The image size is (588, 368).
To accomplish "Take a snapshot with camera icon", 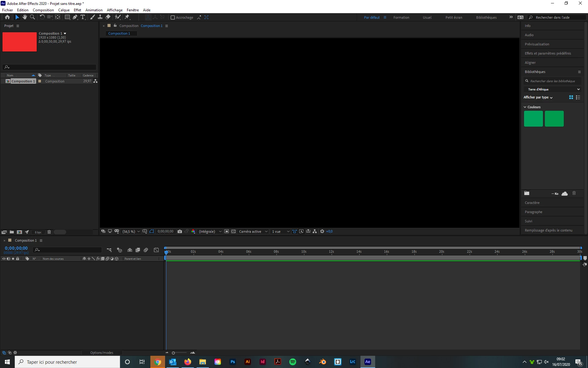I will (180, 232).
